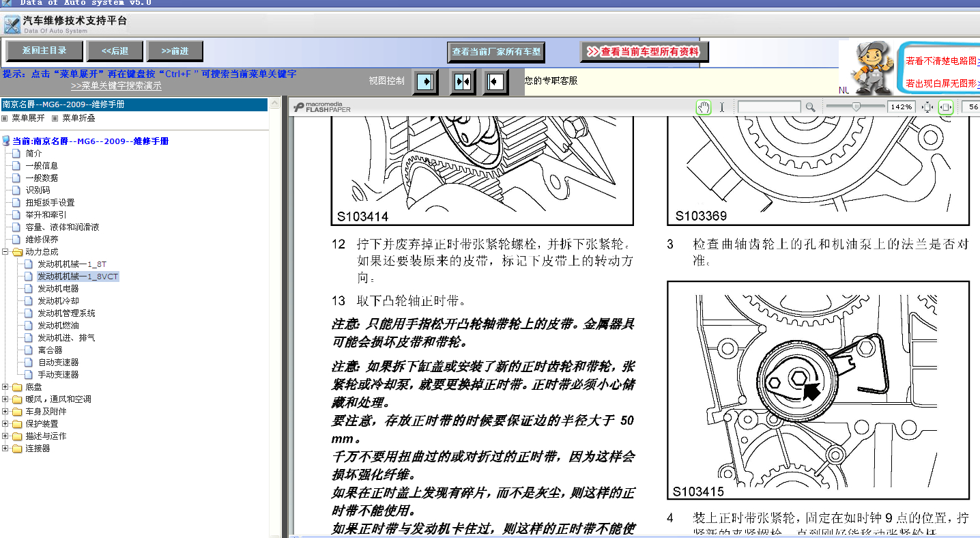The width and height of the screenshot is (980, 538).
Task: Click the <<后退 back button
Action: click(115, 51)
